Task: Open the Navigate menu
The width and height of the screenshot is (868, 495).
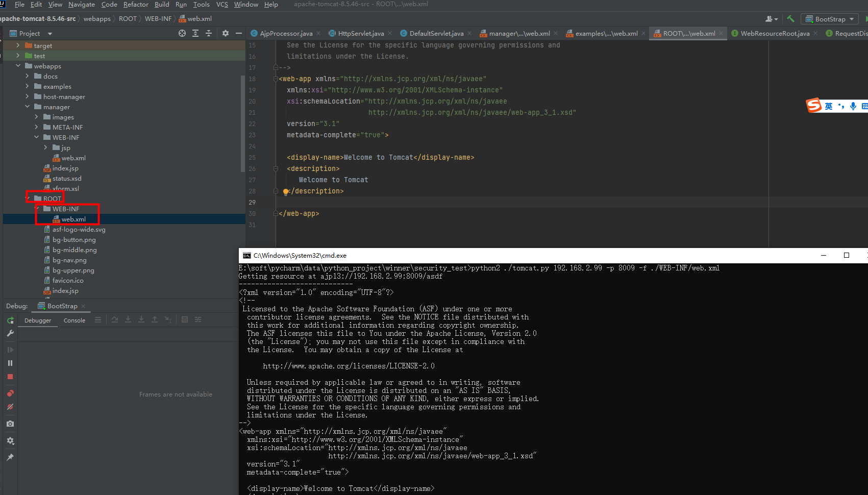Action: click(82, 5)
